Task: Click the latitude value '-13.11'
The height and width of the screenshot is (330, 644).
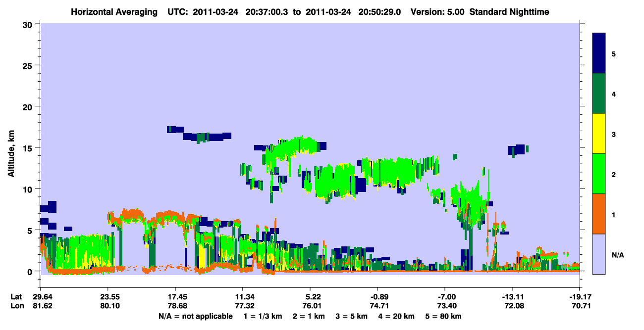Action: tap(512, 297)
